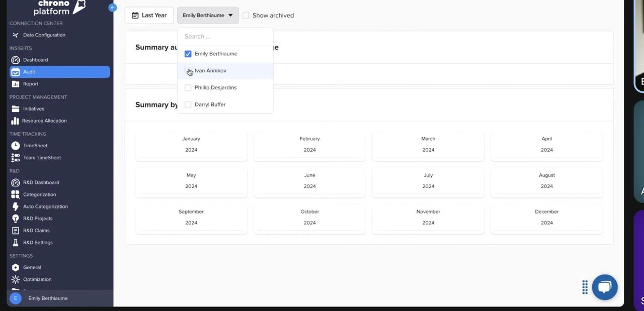Open R&D Settings from the sidebar
The height and width of the screenshot is (311, 644).
(38, 242)
